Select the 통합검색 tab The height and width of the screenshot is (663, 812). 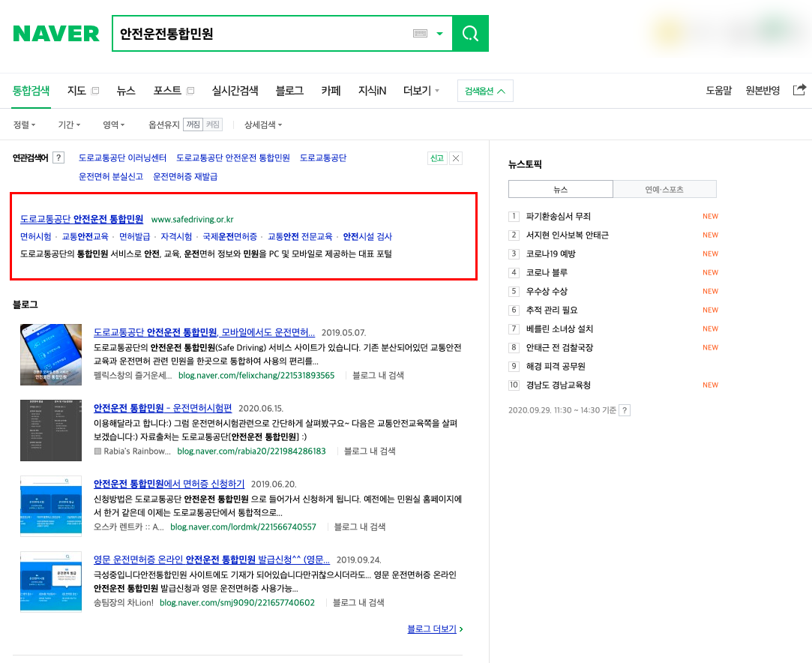pos(31,91)
